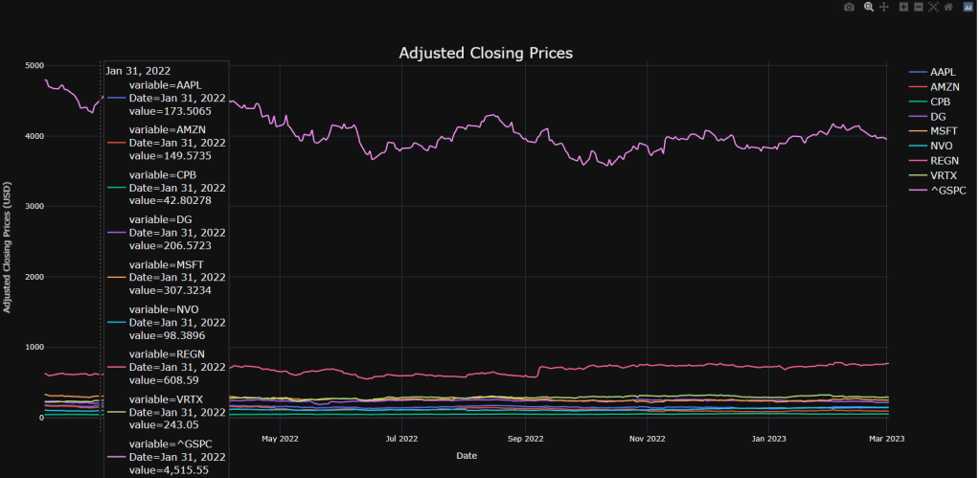Download plot as PNG camera icon
The width and height of the screenshot is (980, 478).
click(849, 7)
